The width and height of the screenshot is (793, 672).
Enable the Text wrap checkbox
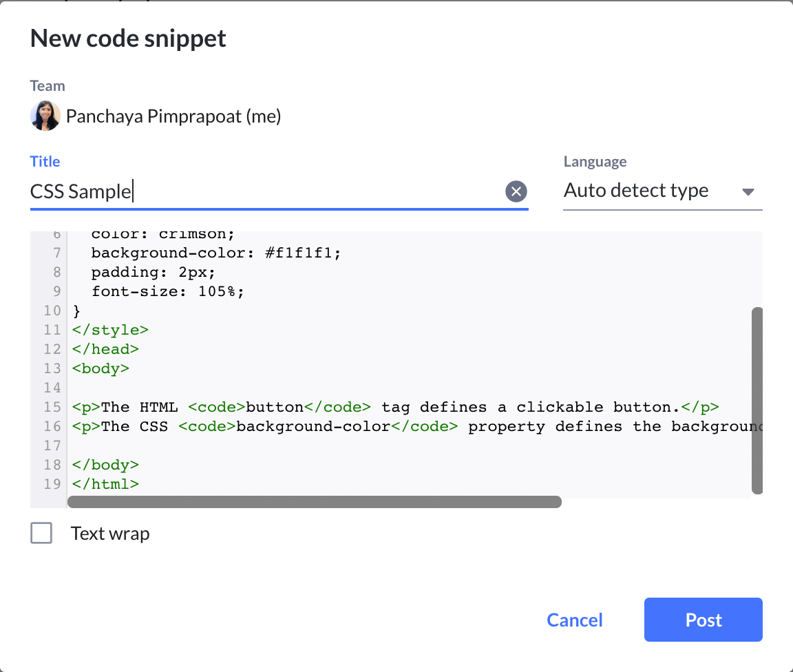pyautogui.click(x=41, y=533)
